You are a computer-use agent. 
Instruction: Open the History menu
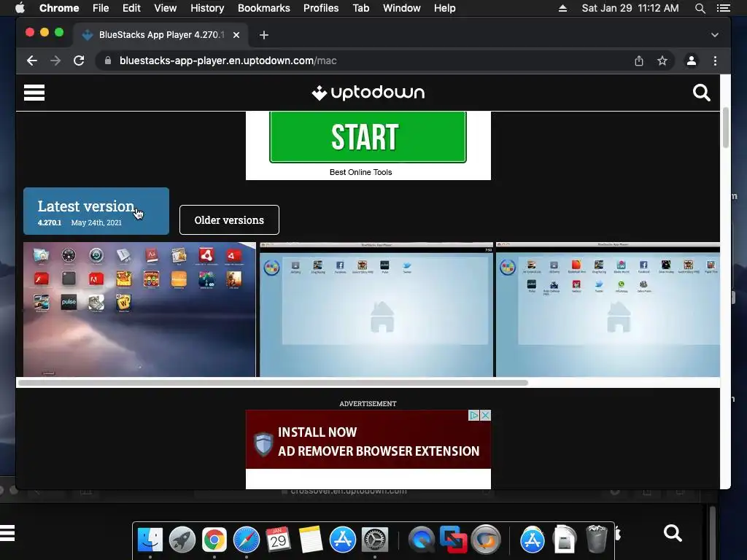click(207, 8)
